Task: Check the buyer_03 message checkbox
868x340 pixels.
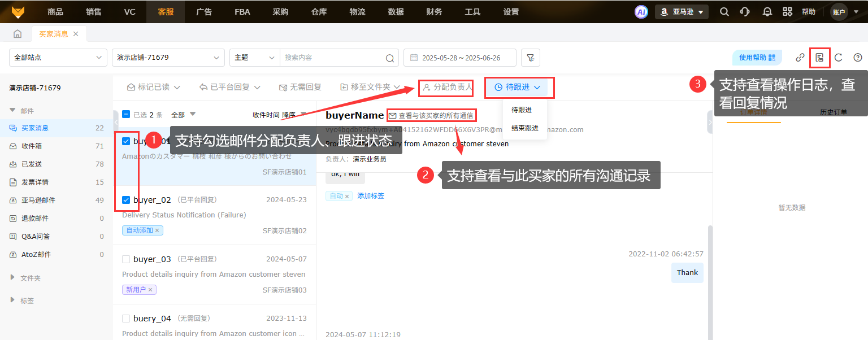Action: point(126,259)
